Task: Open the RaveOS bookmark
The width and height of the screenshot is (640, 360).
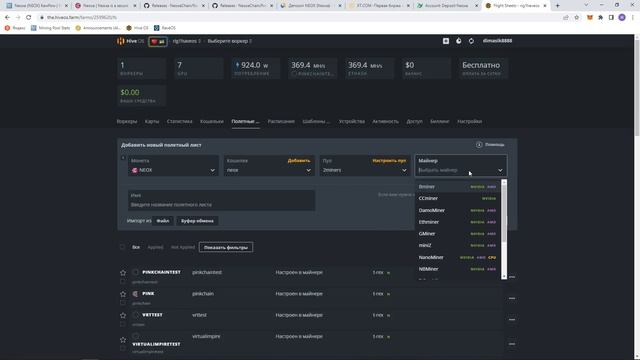Action: point(165,28)
